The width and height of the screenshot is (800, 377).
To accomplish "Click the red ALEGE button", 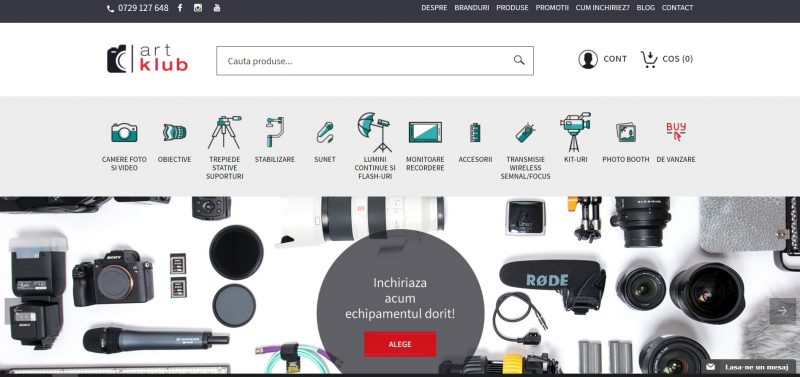I will (400, 344).
